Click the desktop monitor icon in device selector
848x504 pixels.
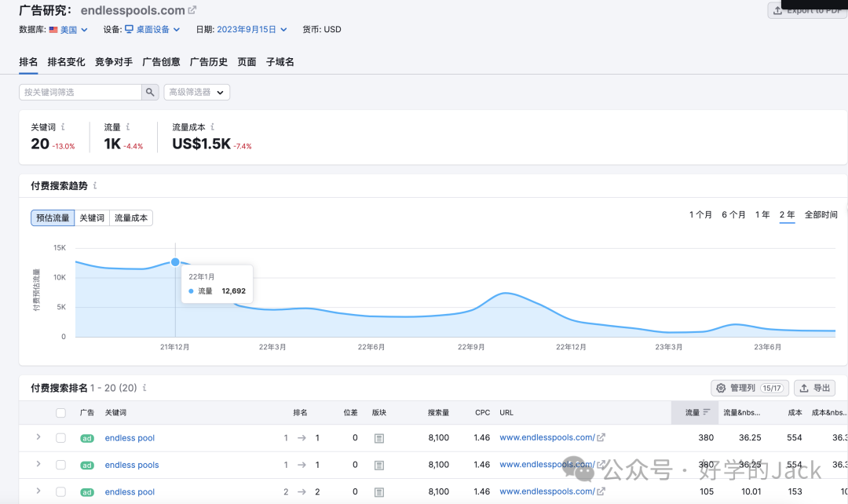click(x=130, y=29)
